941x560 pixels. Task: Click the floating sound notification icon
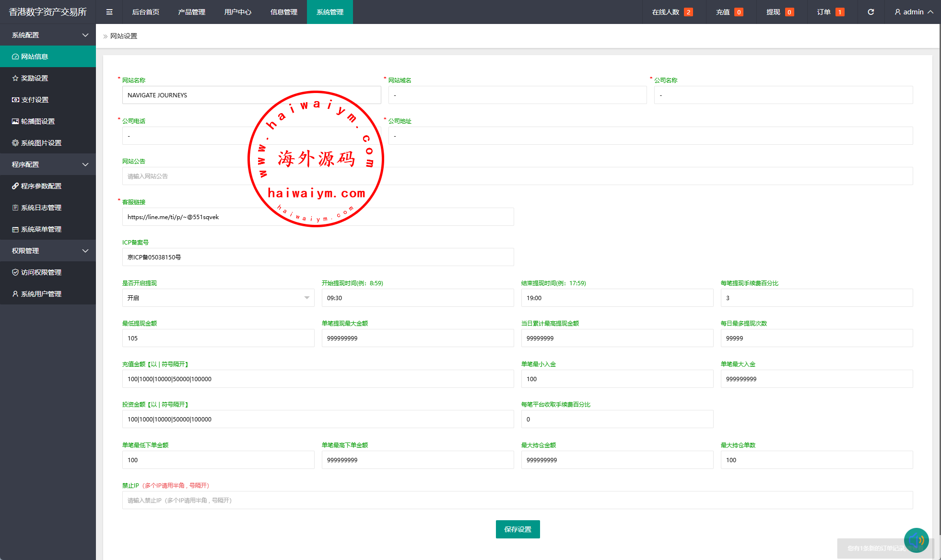[x=916, y=540]
